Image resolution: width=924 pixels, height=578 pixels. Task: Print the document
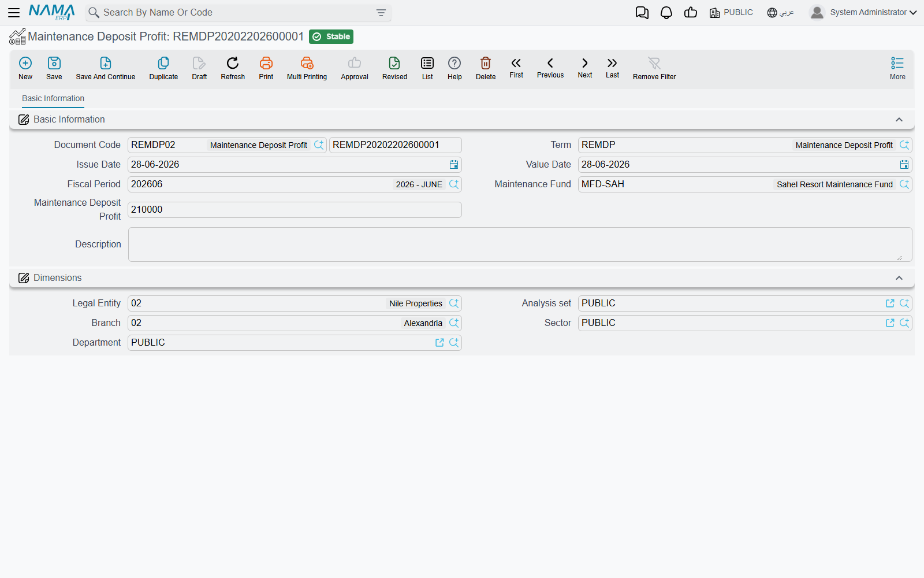266,68
